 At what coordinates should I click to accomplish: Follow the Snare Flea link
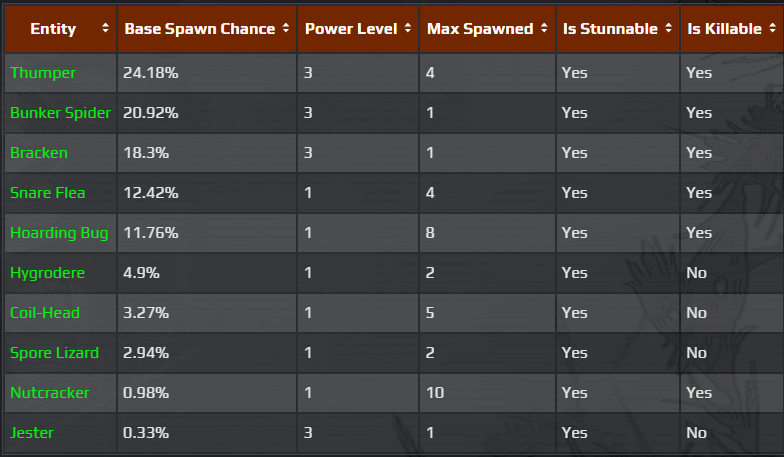click(x=48, y=193)
